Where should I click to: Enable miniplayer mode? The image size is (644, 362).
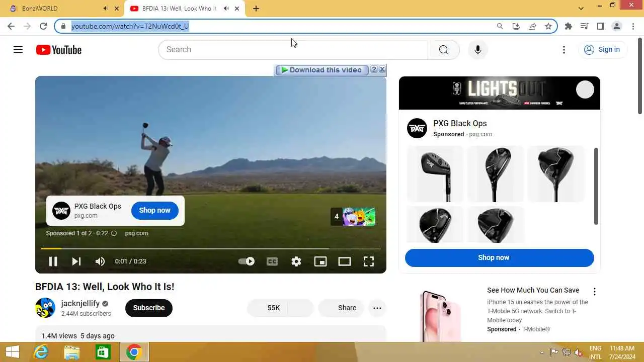point(320,261)
